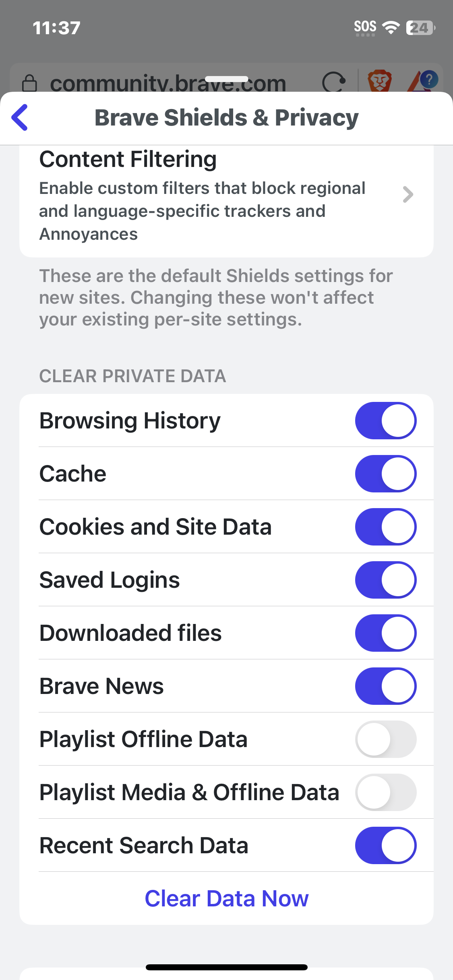Image resolution: width=453 pixels, height=980 pixels.
Task: Disable the Browsing History toggle
Action: pos(385,420)
